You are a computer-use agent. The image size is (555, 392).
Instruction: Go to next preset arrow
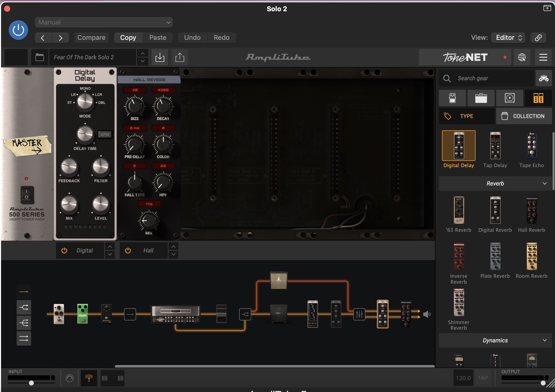coord(60,38)
